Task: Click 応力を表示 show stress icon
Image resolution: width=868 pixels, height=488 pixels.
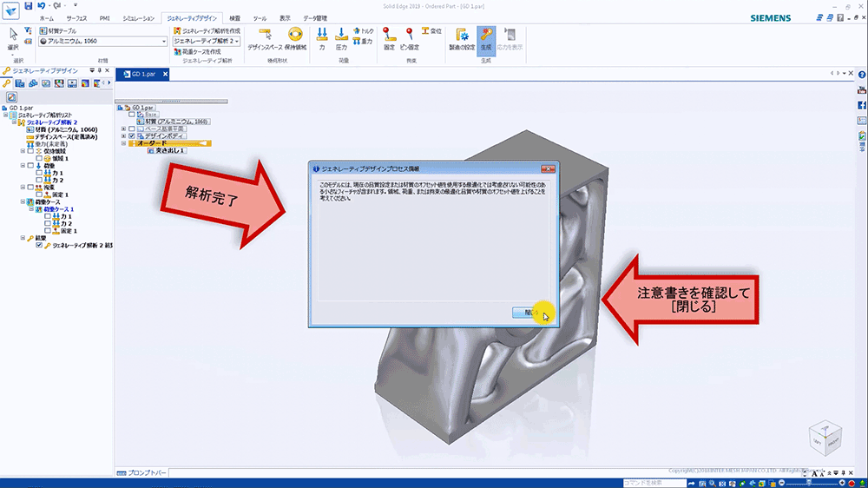Action: (510, 39)
